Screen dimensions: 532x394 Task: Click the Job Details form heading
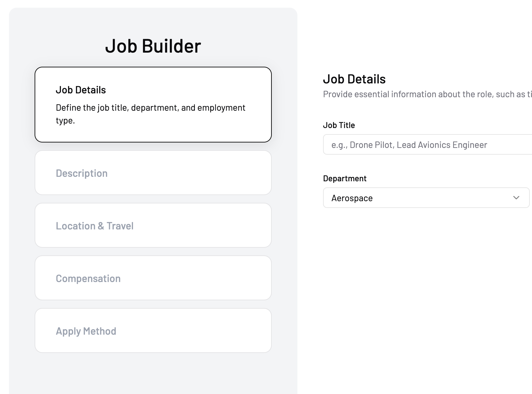pyautogui.click(x=354, y=79)
